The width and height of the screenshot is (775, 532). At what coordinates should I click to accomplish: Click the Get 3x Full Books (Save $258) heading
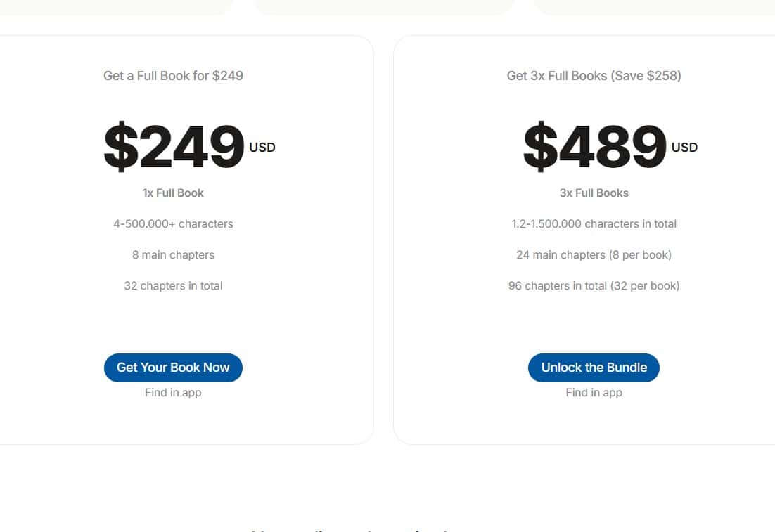(x=594, y=75)
